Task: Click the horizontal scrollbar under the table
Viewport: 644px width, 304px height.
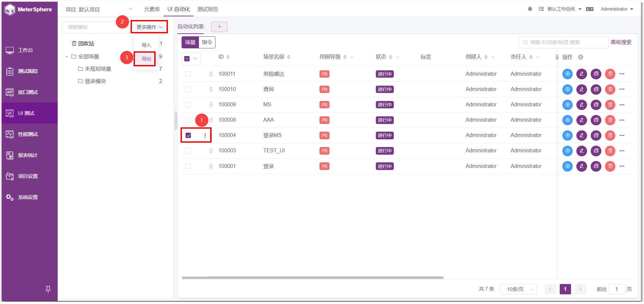Action: (x=313, y=278)
